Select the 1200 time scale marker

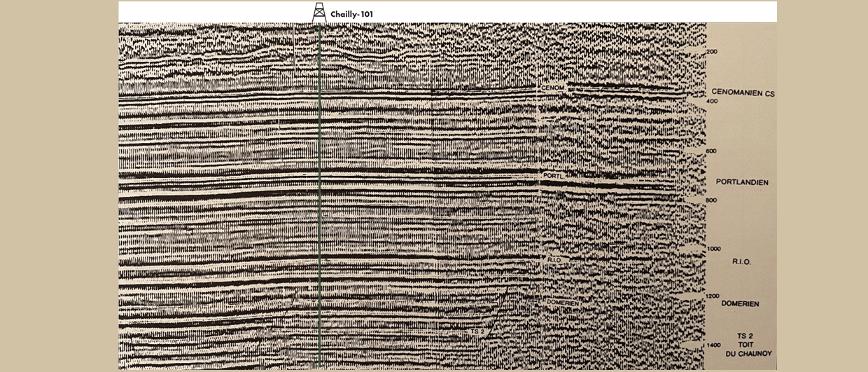[x=713, y=296]
